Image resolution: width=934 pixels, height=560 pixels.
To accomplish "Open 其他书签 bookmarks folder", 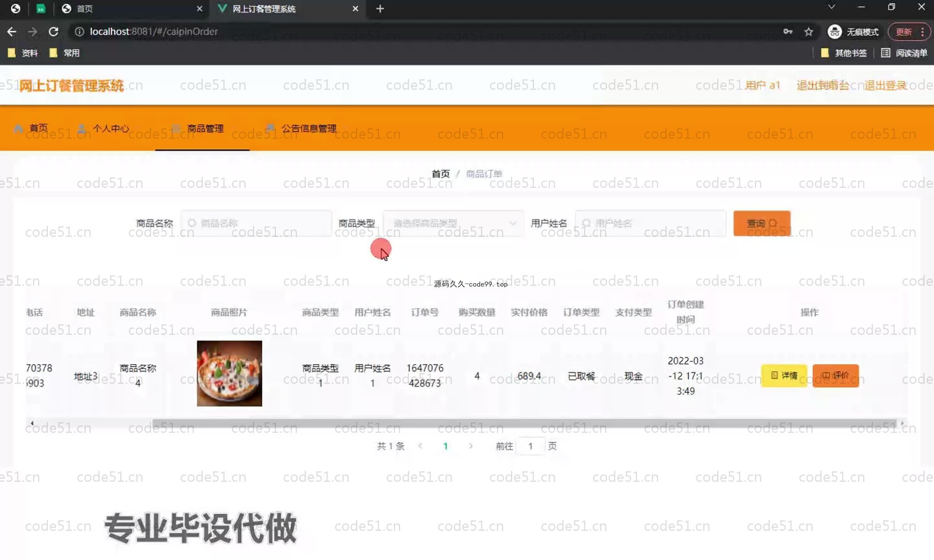I will 843,53.
